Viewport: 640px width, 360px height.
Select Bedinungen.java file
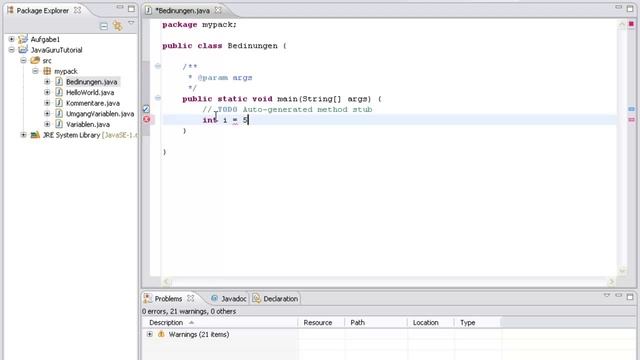[x=91, y=82]
